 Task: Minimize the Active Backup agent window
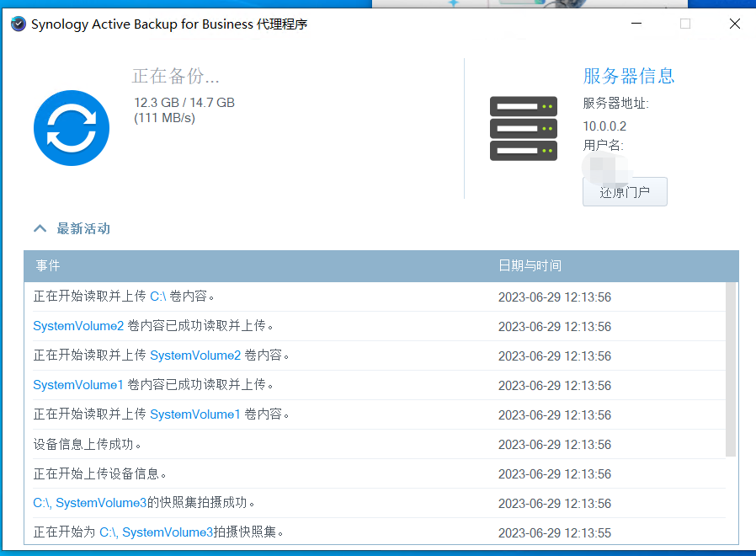[x=636, y=24]
